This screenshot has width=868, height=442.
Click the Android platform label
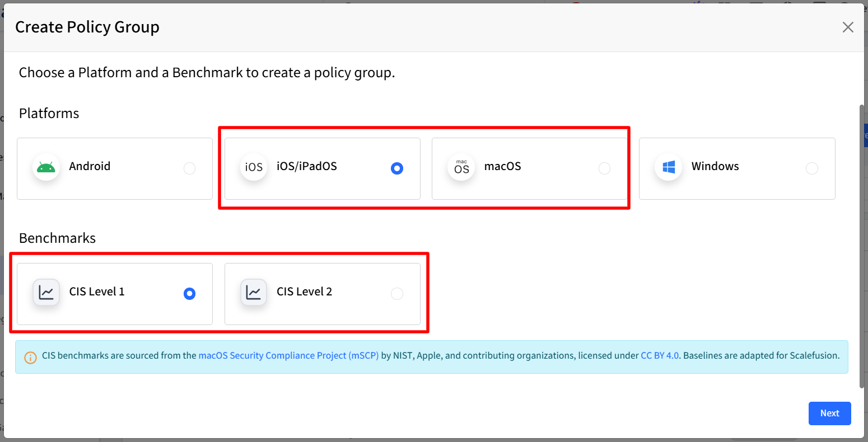90,166
